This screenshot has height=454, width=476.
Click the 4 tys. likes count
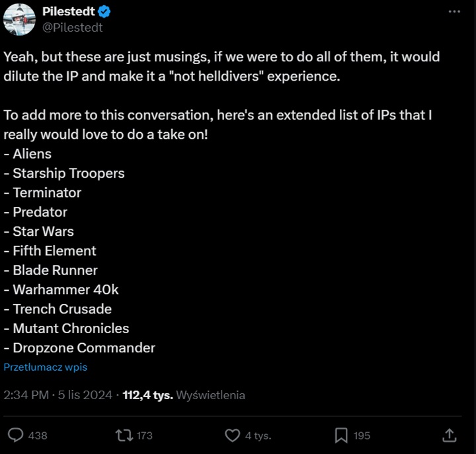[258, 435]
